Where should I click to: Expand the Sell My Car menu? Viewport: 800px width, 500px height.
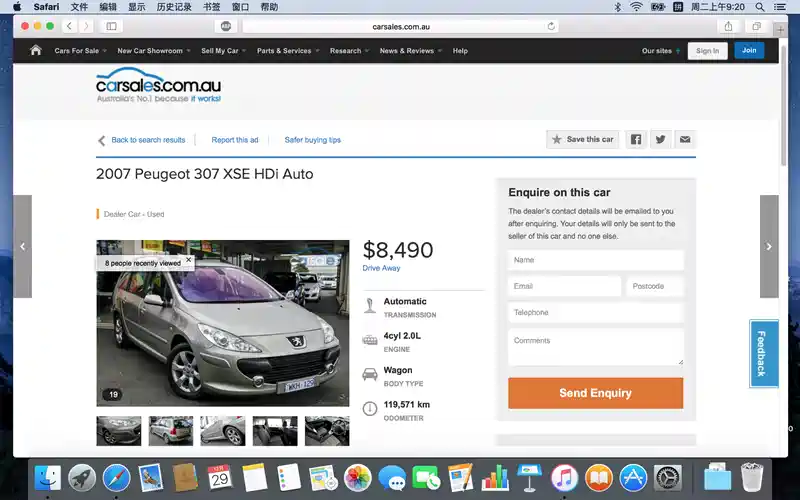pyautogui.click(x=223, y=51)
